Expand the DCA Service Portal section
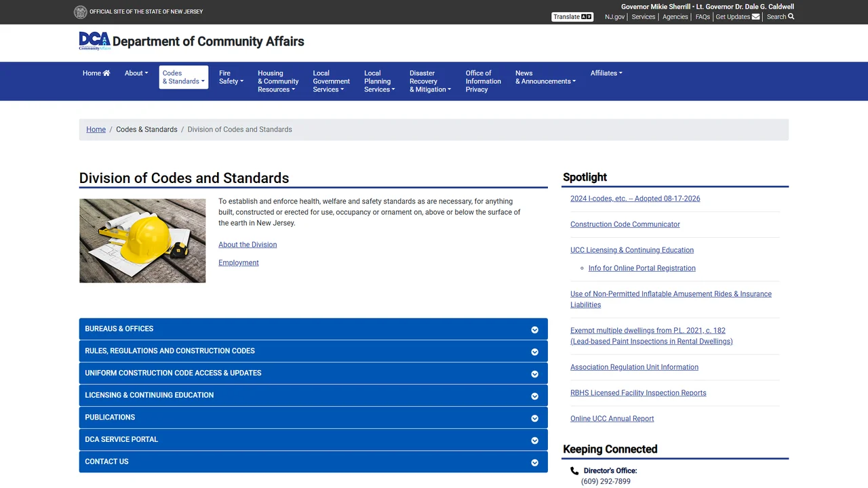The width and height of the screenshot is (868, 488). point(313,440)
